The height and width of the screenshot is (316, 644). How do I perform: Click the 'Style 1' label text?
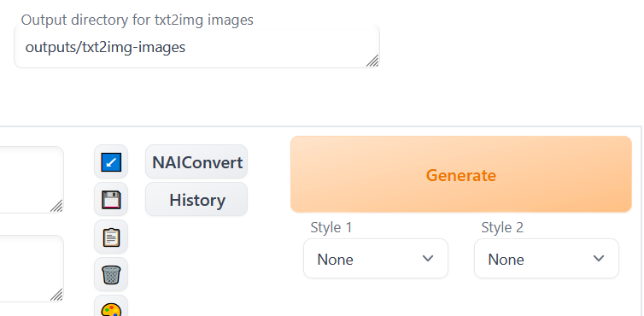tap(331, 227)
